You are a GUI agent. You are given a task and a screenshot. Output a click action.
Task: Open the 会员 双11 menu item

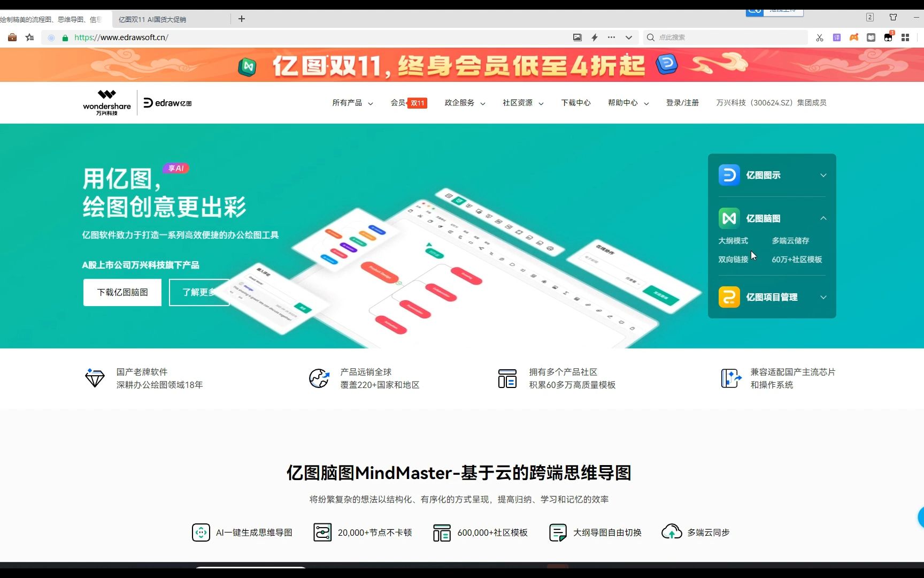[409, 103]
